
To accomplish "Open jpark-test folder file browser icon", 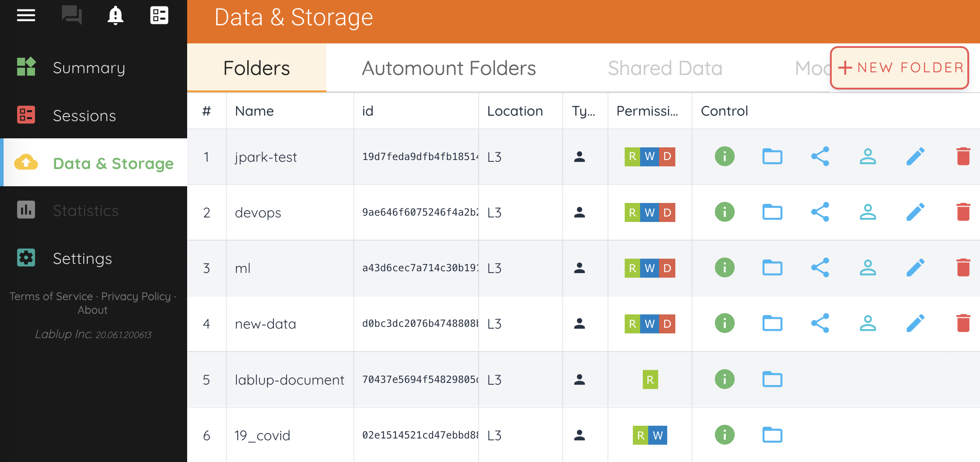I will coord(773,156).
